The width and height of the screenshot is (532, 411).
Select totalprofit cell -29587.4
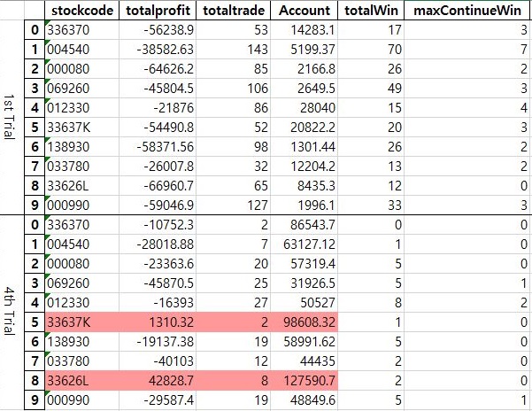point(158,399)
